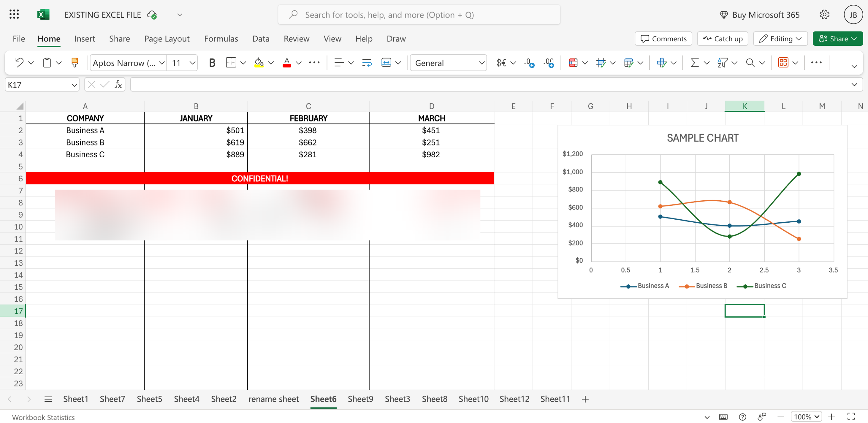Expand the Name Box dropdown
The width and height of the screenshot is (868, 423).
click(x=74, y=85)
